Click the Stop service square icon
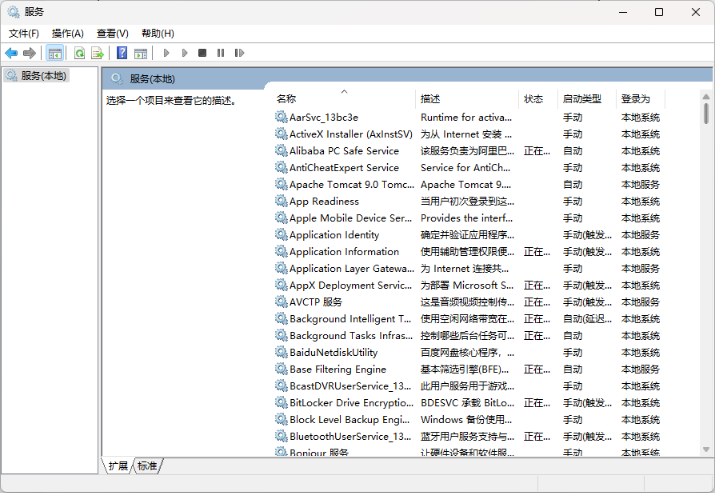 click(202, 53)
